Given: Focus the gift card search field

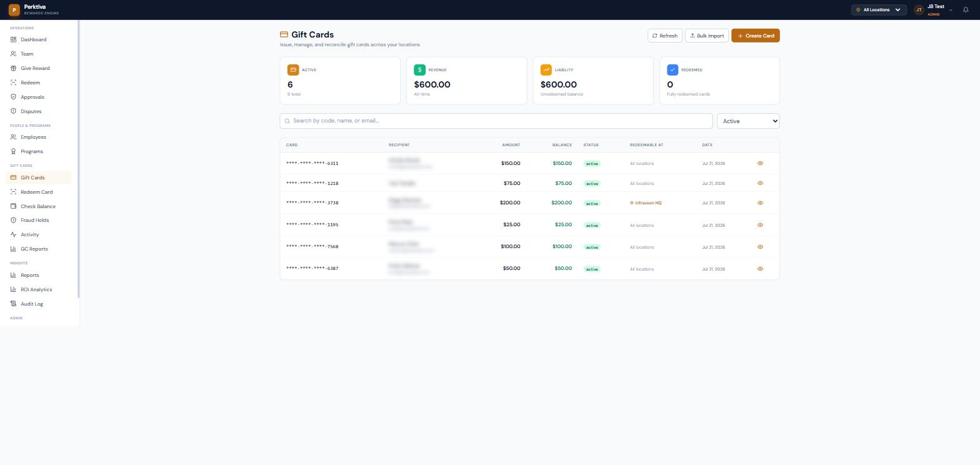Looking at the screenshot, I should 496,121.
